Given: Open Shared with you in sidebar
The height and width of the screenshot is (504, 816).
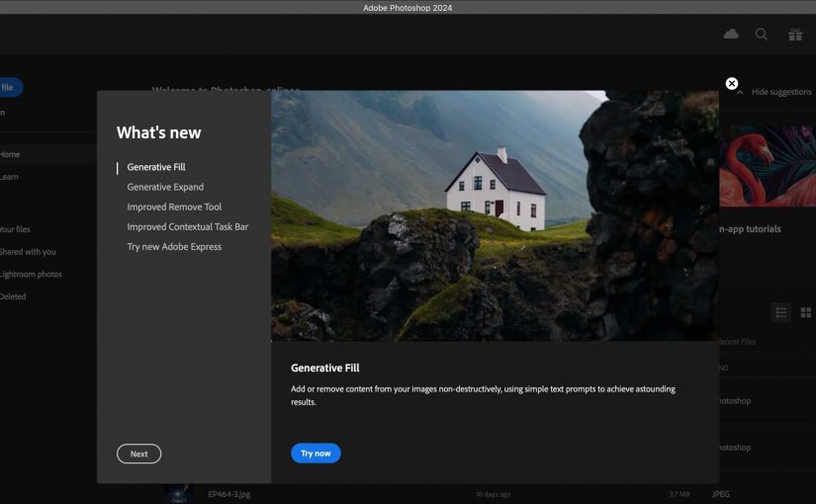Looking at the screenshot, I should coord(28,252).
